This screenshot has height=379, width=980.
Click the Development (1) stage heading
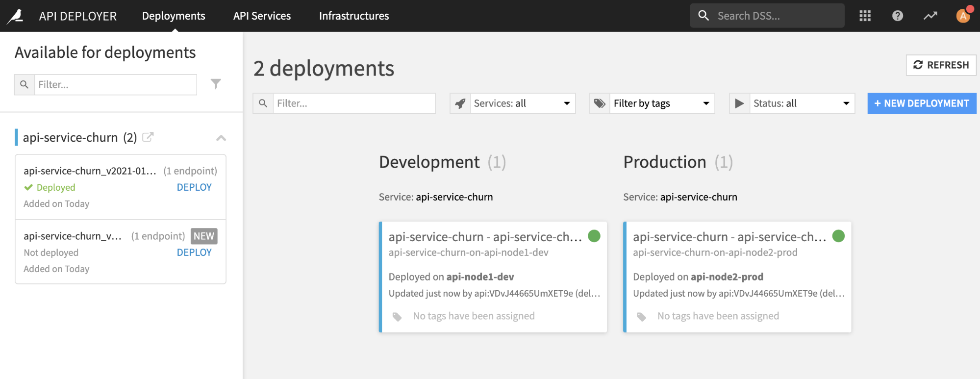[x=442, y=162]
